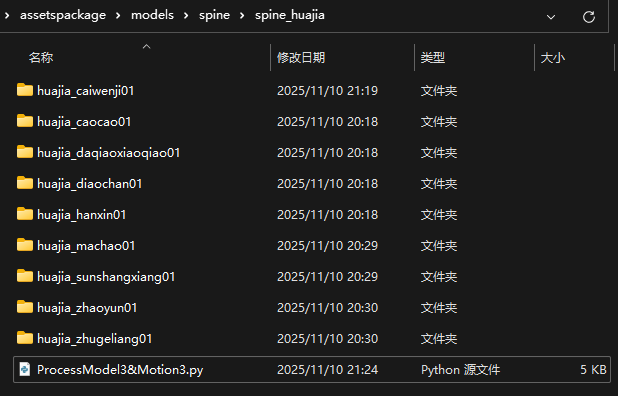The height and width of the screenshot is (396, 618).
Task: Navigate to models in the breadcrumb
Action: point(152,15)
